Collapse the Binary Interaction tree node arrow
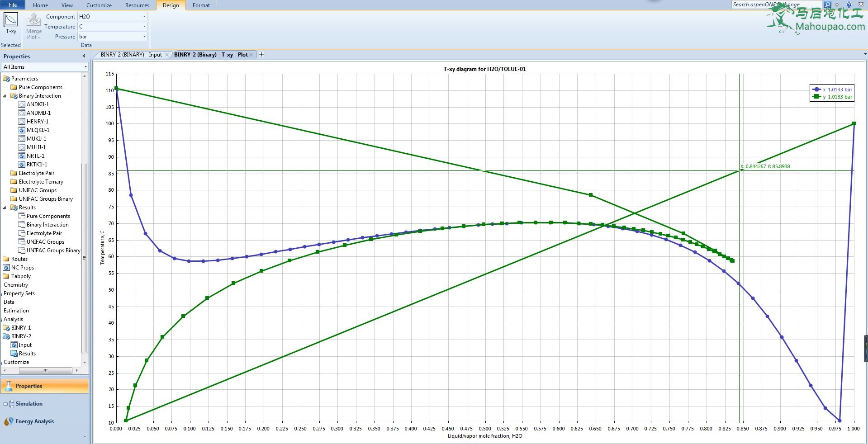Screen dimensions: 868x444 [x=5, y=96]
